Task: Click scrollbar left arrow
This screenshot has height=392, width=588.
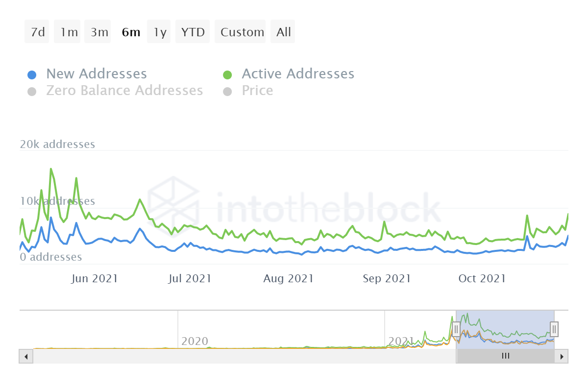Action: tap(26, 356)
